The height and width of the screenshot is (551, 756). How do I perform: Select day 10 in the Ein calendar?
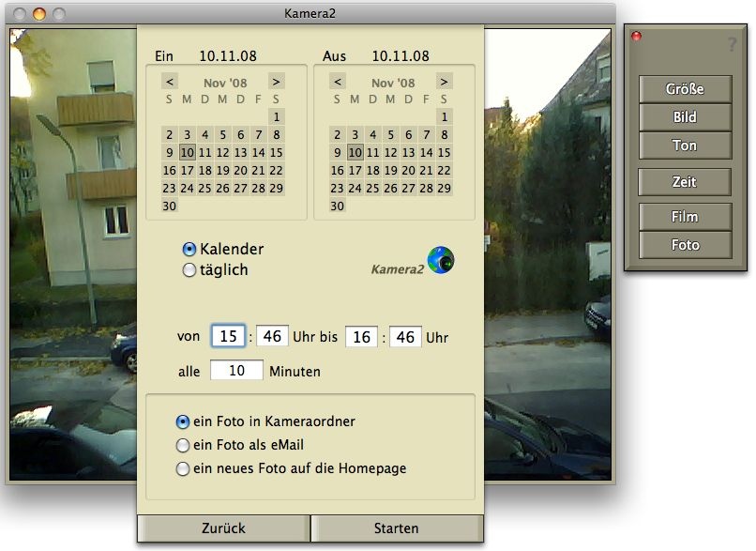pyautogui.click(x=187, y=152)
